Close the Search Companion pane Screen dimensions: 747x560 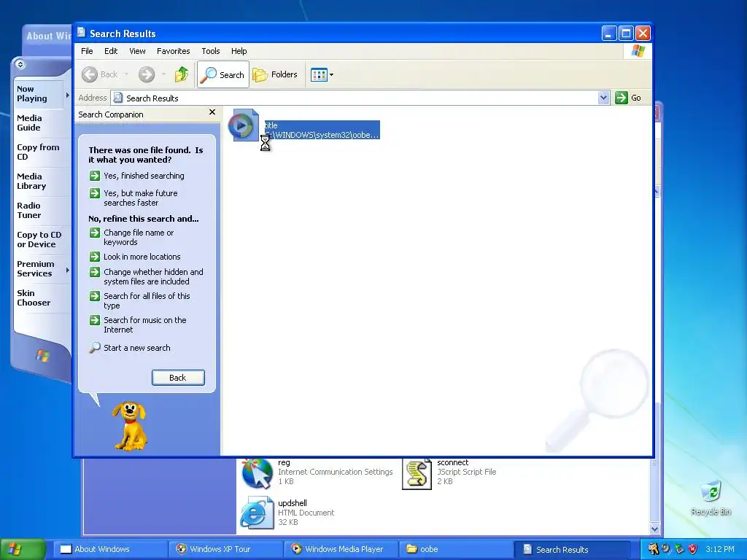point(212,112)
